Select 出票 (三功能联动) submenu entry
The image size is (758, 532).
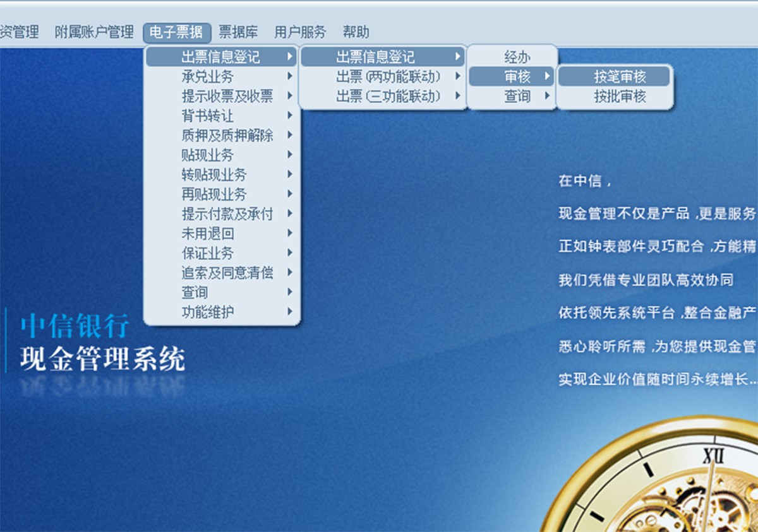[x=383, y=96]
